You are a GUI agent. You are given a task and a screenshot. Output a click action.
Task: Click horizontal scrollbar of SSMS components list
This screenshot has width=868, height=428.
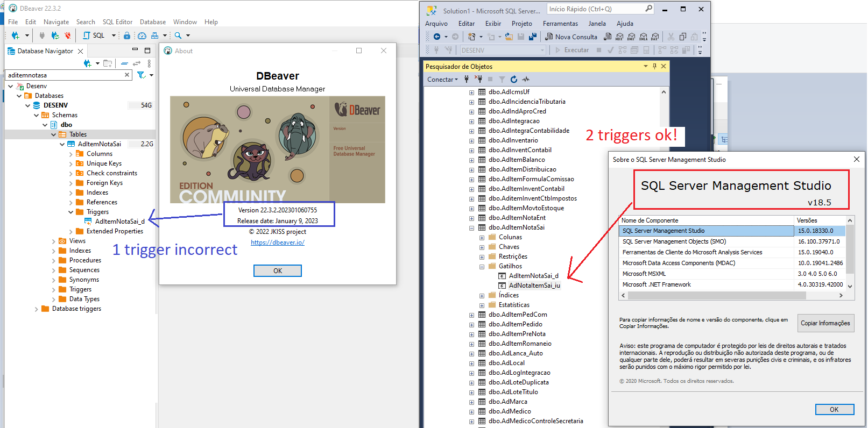(x=732, y=296)
